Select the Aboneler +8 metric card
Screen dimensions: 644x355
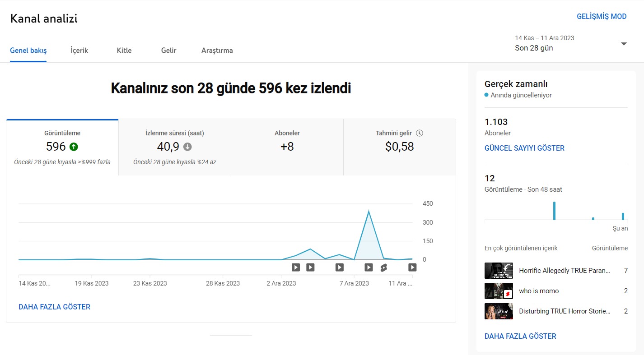pyautogui.click(x=287, y=148)
